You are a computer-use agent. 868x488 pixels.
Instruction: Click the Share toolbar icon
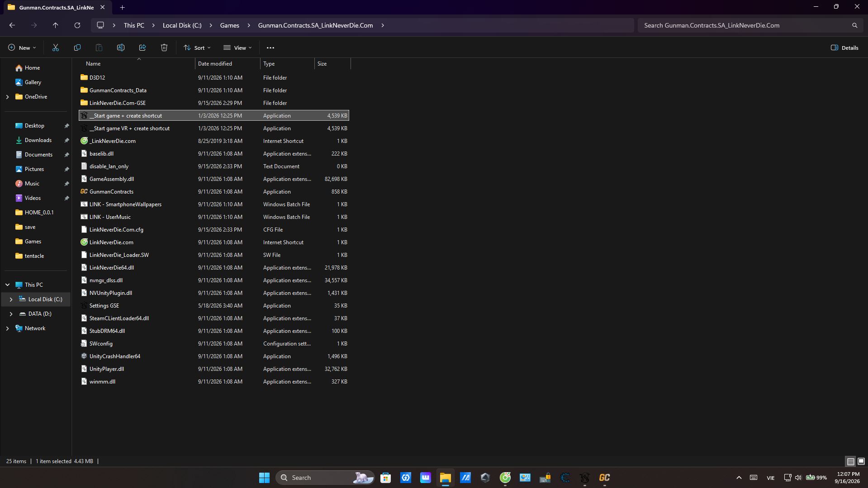pyautogui.click(x=142, y=47)
